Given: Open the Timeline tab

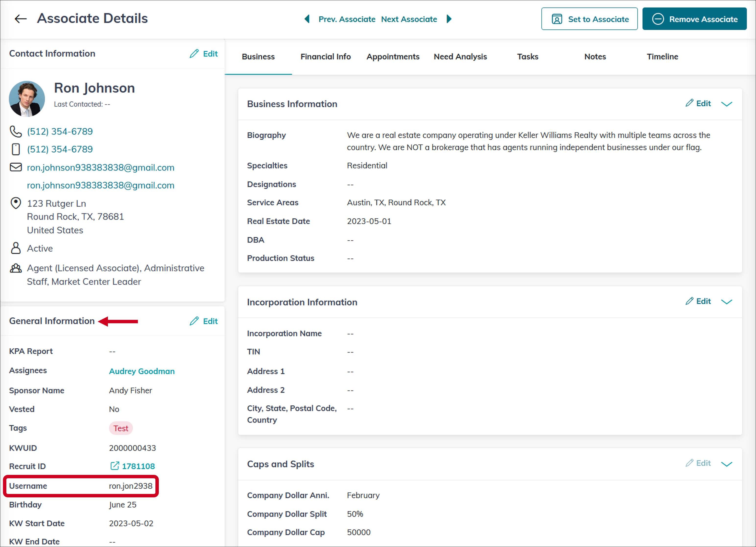Looking at the screenshot, I should (x=662, y=57).
